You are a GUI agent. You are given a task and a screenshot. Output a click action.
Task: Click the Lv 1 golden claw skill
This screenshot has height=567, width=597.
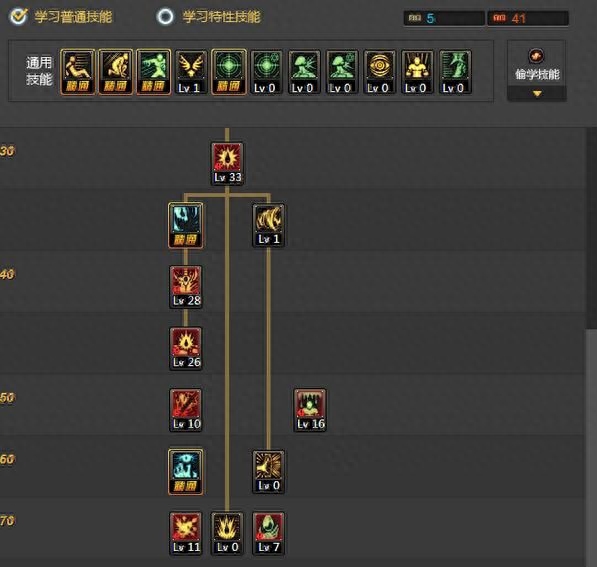[268, 225]
